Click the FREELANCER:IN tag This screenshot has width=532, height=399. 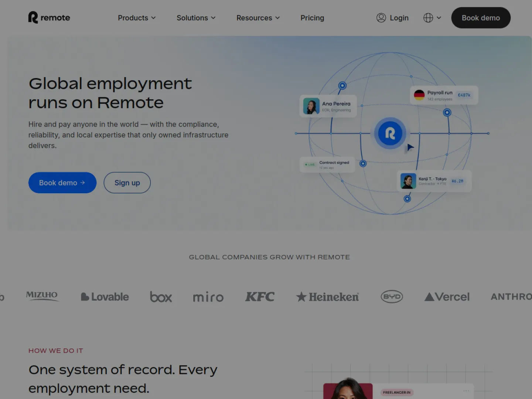click(397, 392)
